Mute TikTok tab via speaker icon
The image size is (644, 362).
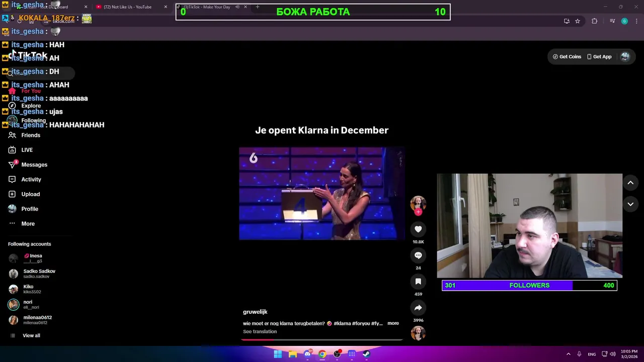[x=237, y=7]
